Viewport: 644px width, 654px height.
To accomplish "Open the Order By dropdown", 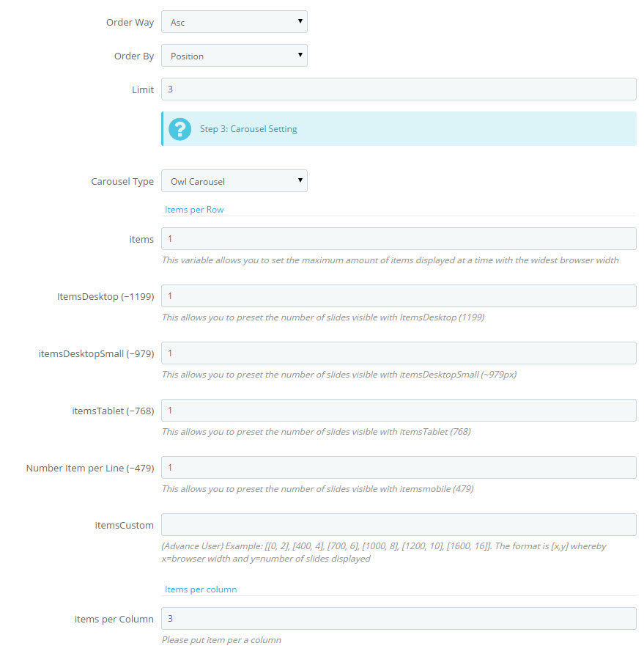I will coord(234,56).
